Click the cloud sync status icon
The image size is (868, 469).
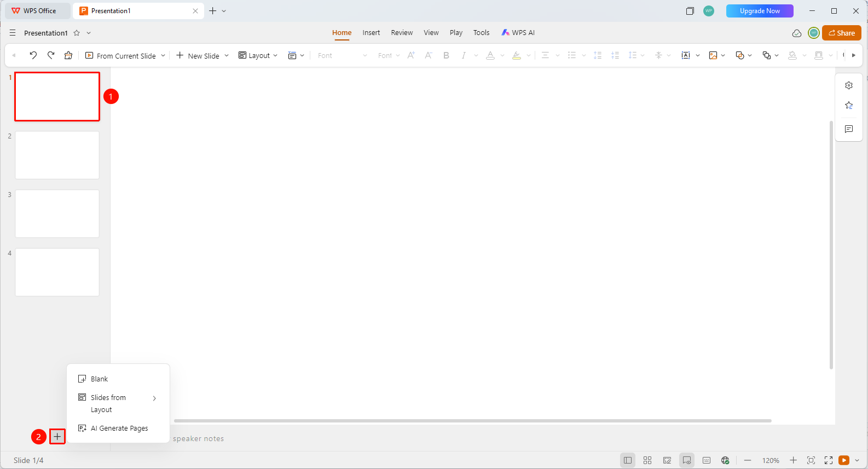pos(797,33)
